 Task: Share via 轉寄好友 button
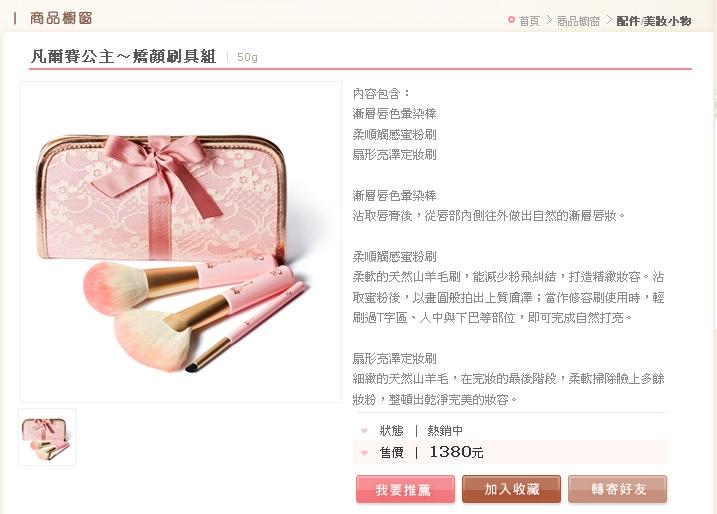tap(617, 489)
